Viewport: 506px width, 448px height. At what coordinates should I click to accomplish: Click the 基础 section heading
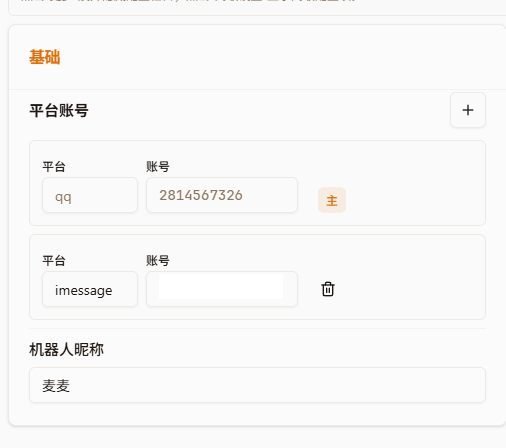click(x=45, y=57)
